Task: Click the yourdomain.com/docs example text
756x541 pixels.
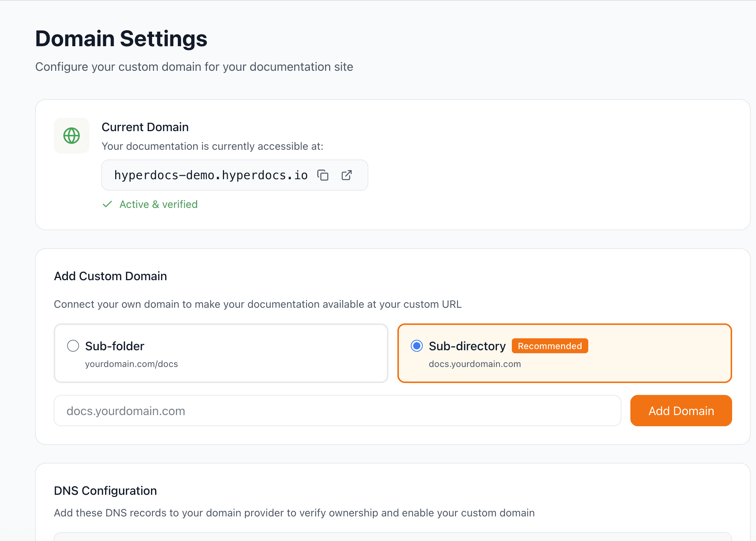Action: [131, 364]
